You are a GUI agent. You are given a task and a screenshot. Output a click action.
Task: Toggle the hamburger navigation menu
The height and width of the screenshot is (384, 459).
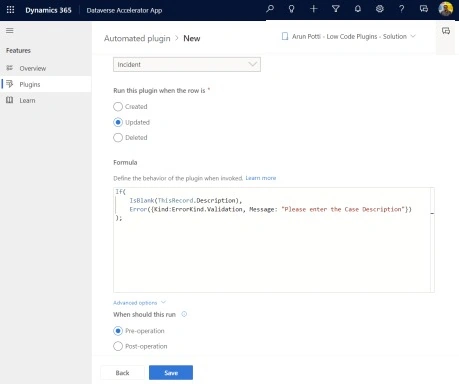10,31
